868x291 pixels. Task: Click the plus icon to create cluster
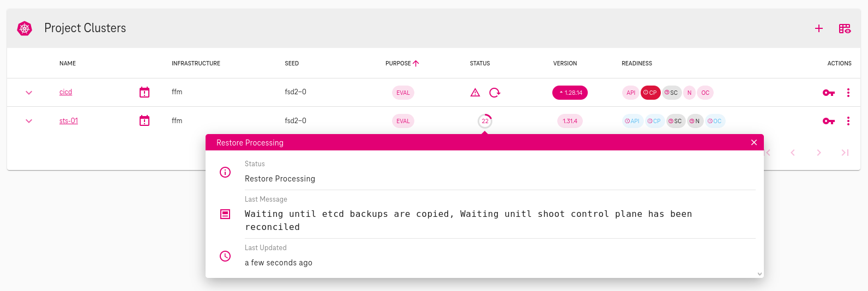[x=818, y=28]
